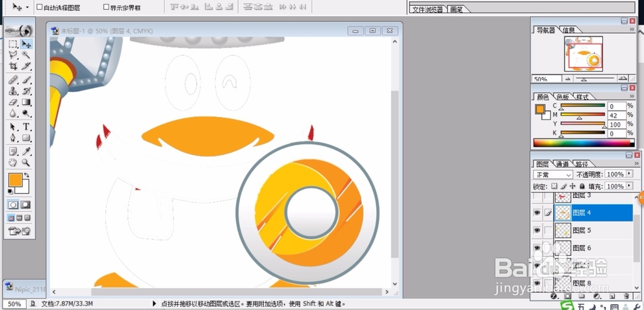Select the History Brush tool

point(26,91)
